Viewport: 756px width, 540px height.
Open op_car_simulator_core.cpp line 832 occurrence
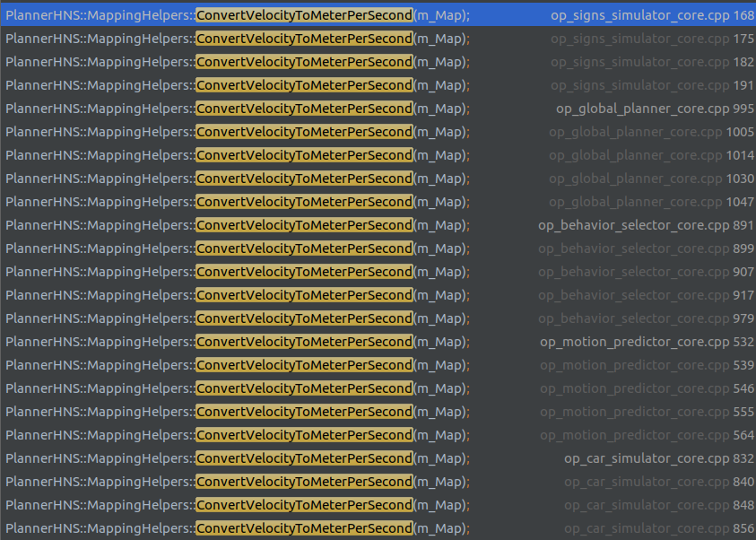pos(359,457)
